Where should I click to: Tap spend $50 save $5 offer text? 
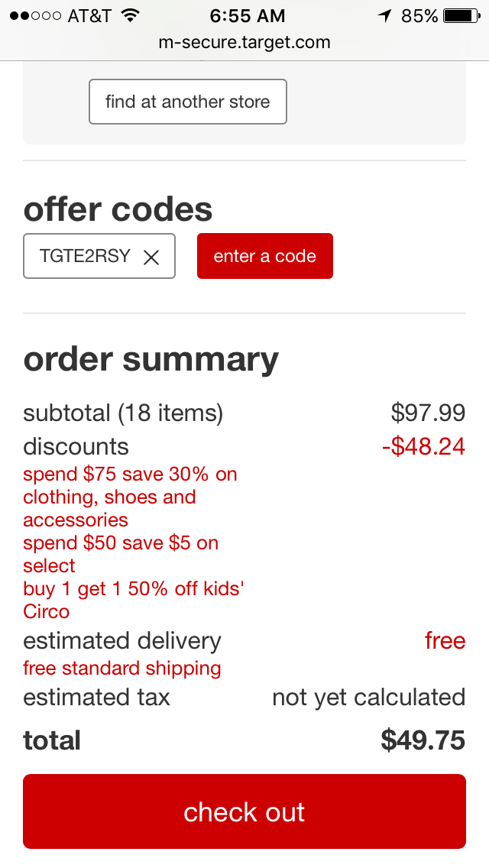coord(121,554)
